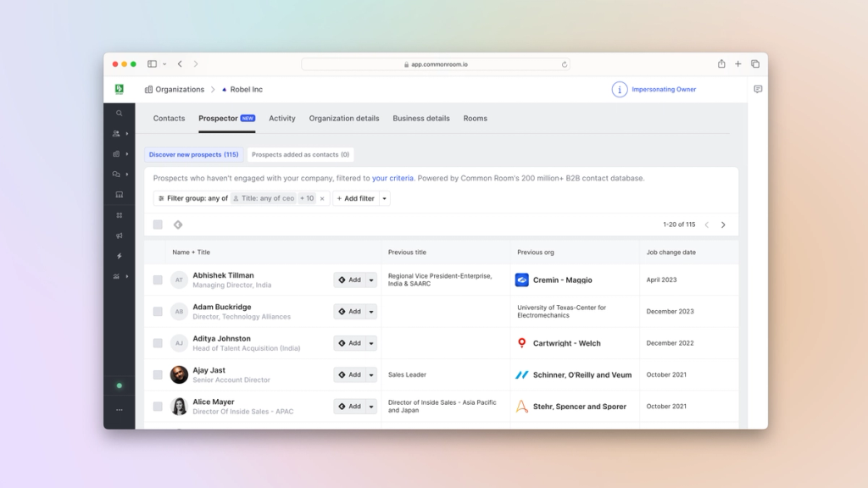Open Add dropdown arrow for Ajay Jast
This screenshot has height=488, width=868.
coord(371,374)
